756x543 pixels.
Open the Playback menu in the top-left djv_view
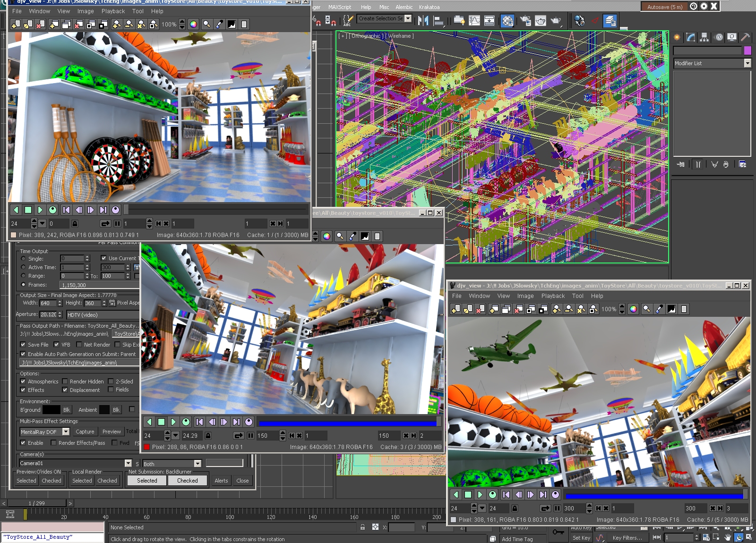(x=113, y=11)
